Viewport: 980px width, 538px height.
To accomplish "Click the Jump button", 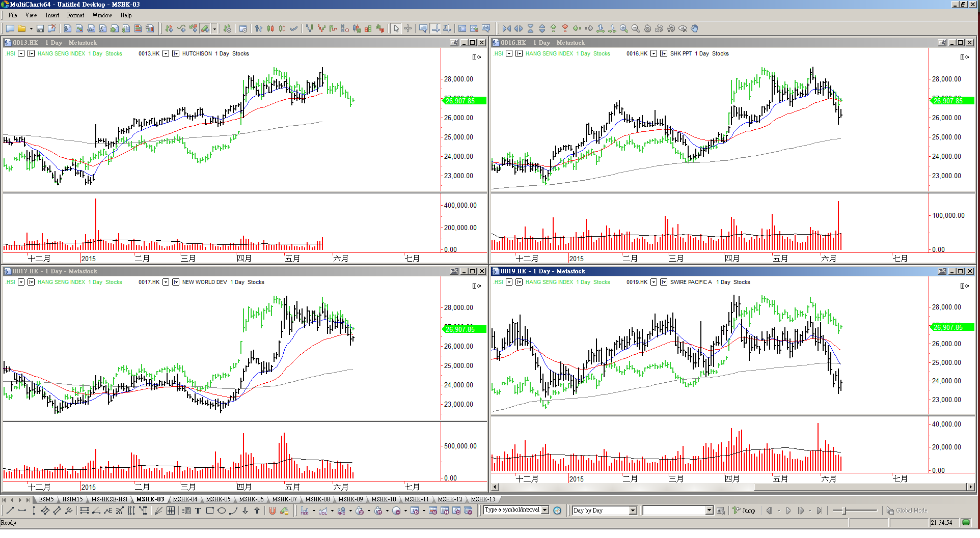I will click(x=744, y=511).
